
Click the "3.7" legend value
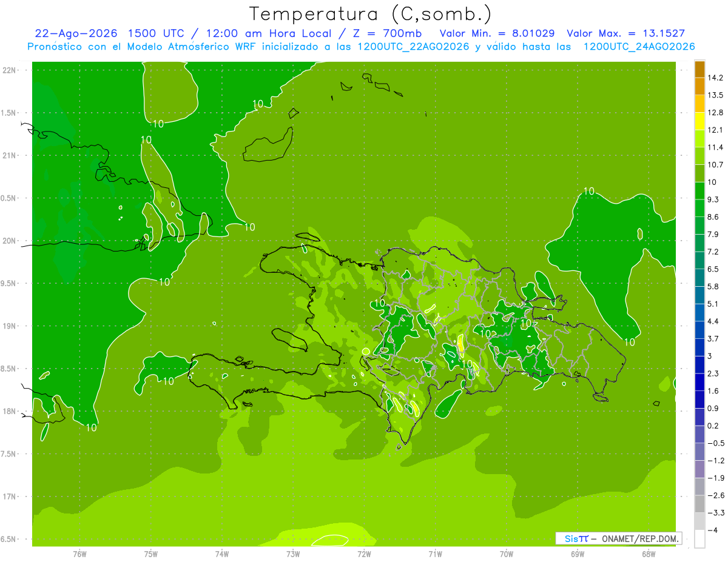[713, 339]
